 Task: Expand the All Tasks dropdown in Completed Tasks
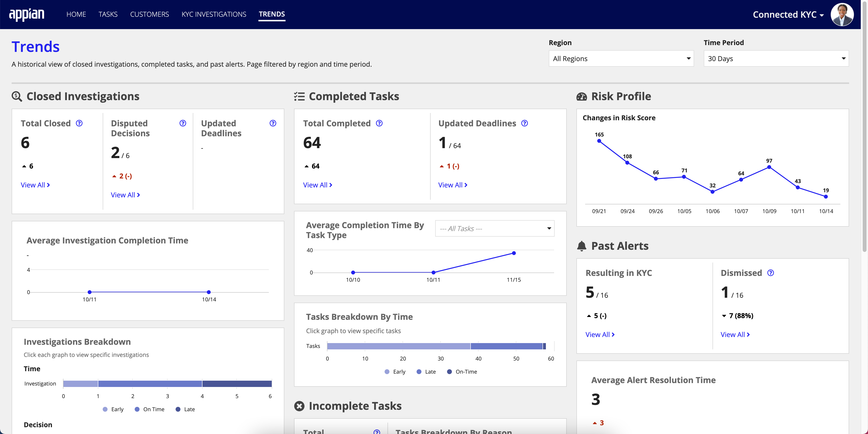pos(494,228)
